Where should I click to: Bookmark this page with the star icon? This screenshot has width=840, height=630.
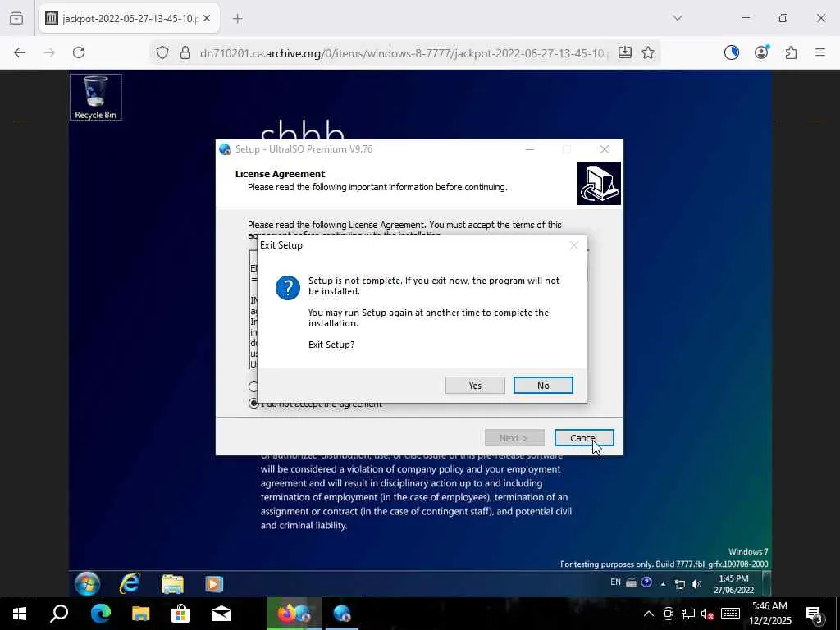pos(648,52)
